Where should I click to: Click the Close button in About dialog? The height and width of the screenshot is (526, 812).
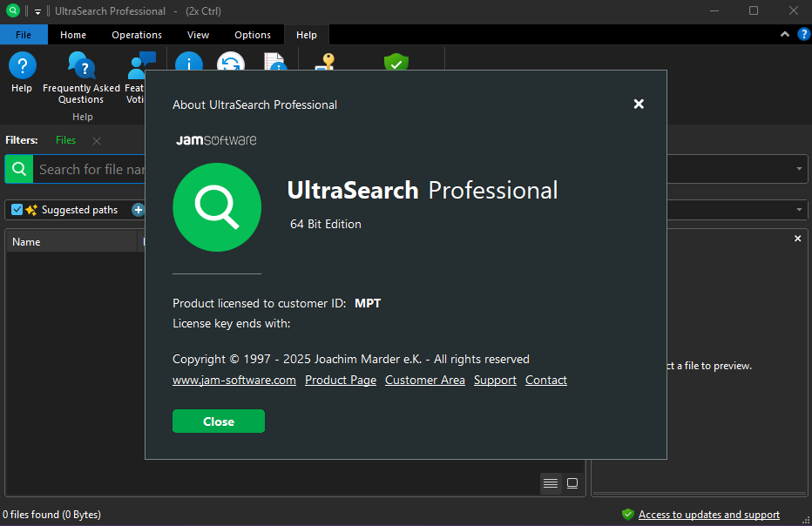[x=219, y=421]
